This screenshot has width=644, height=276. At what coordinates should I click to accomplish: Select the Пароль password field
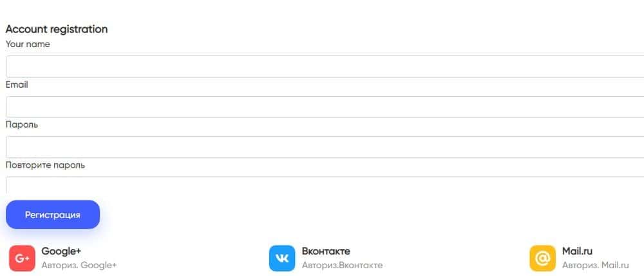pyautogui.click(x=322, y=147)
